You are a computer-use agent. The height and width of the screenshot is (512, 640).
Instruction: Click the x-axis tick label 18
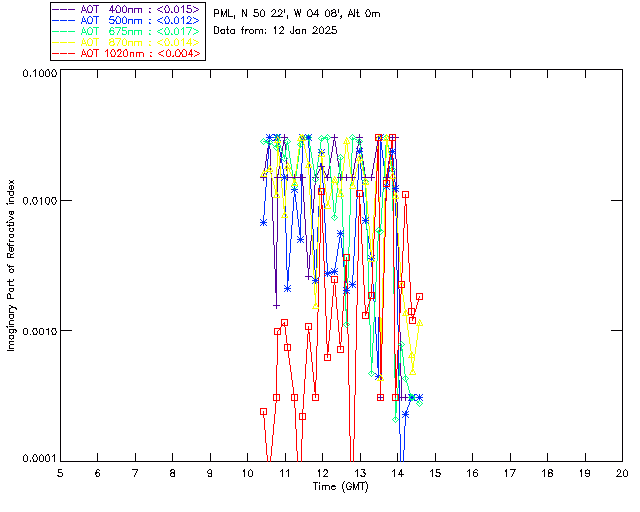tap(547, 473)
